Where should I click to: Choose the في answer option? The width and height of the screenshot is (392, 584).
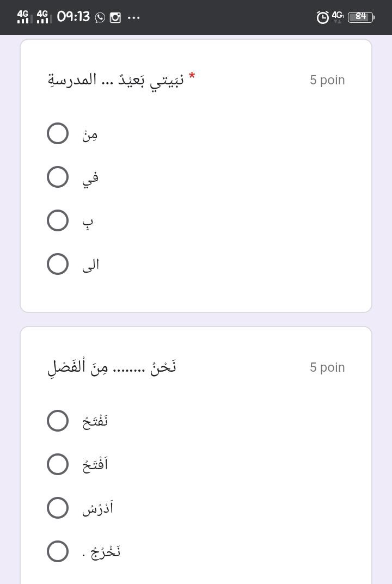[x=58, y=177]
